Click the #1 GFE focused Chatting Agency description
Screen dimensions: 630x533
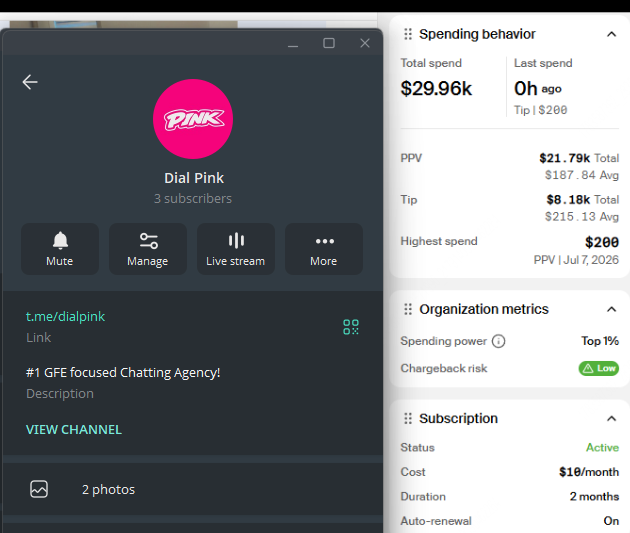coord(123,373)
